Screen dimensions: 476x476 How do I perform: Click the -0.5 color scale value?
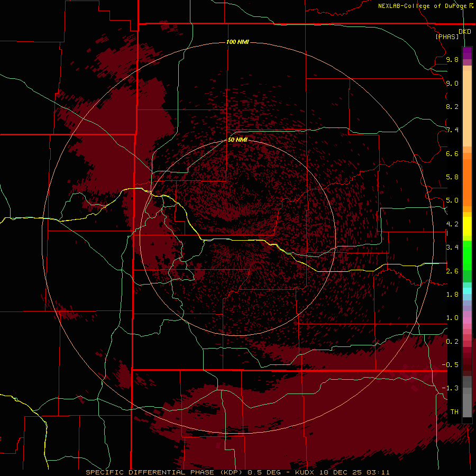450,365
